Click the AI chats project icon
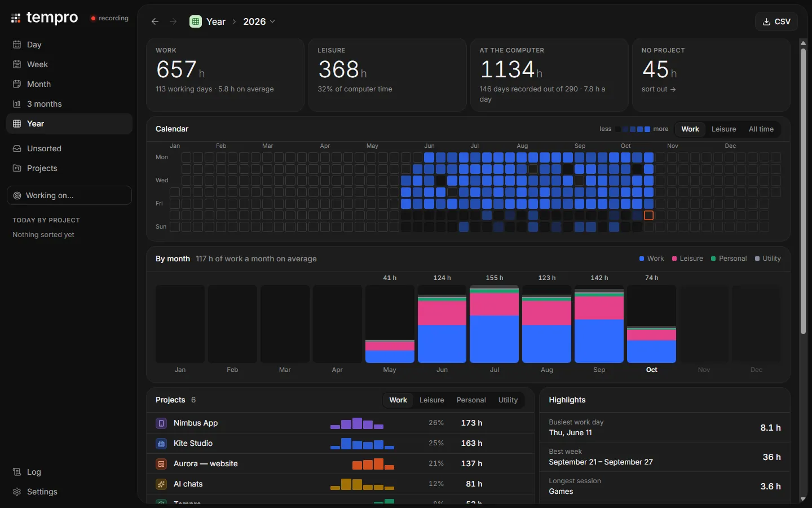This screenshot has width=812, height=508. [x=161, y=484]
